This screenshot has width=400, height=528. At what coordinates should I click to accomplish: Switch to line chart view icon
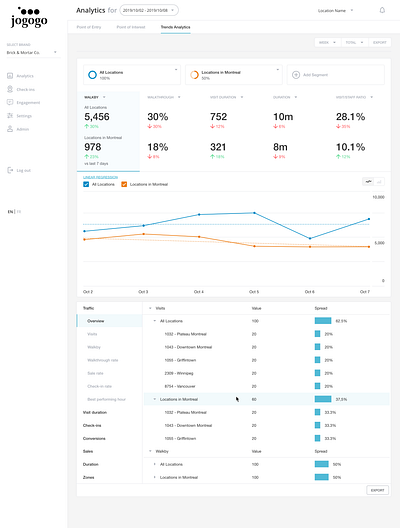tap(368, 182)
